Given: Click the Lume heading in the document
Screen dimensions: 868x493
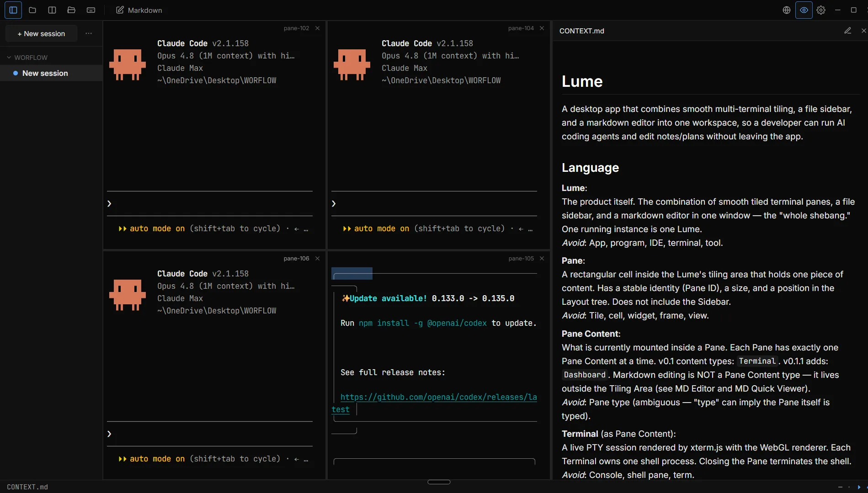Looking at the screenshot, I should [582, 81].
